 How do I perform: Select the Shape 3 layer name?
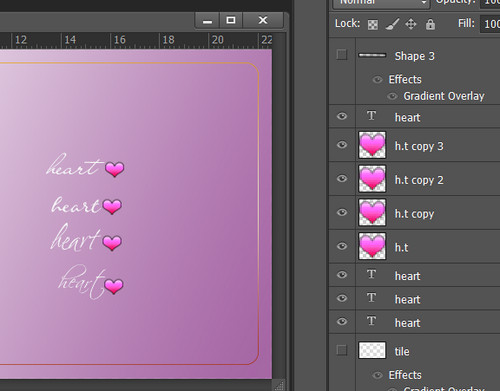(x=415, y=56)
